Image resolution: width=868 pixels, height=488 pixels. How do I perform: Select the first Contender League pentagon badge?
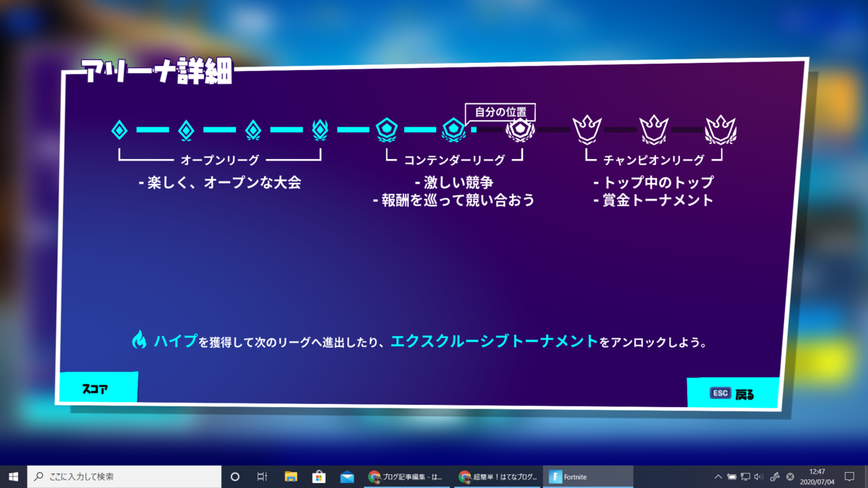click(x=387, y=129)
